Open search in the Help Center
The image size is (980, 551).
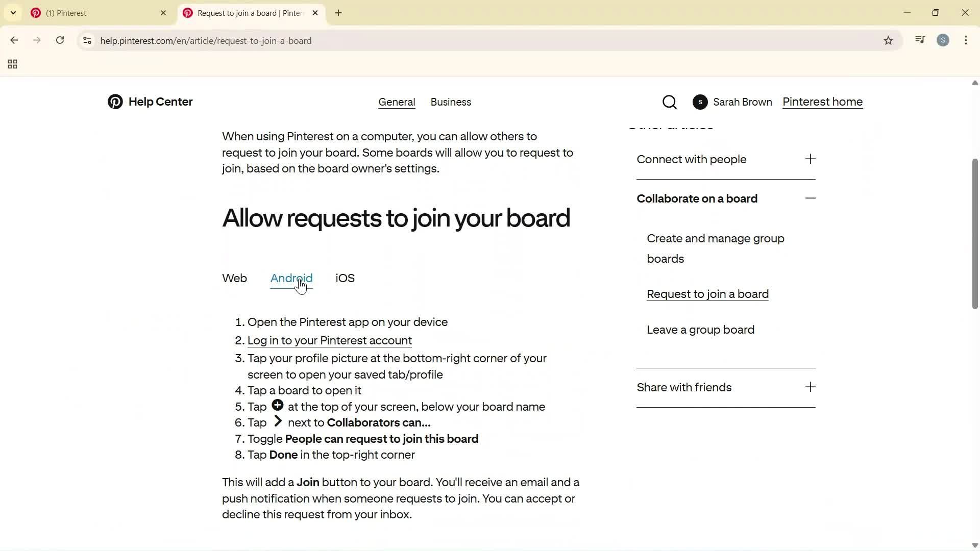(669, 102)
